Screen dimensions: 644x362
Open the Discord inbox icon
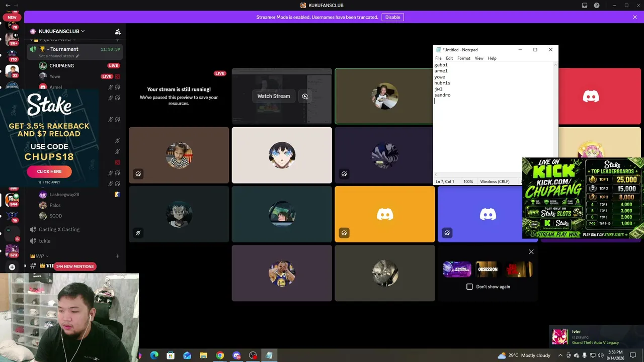585,6
